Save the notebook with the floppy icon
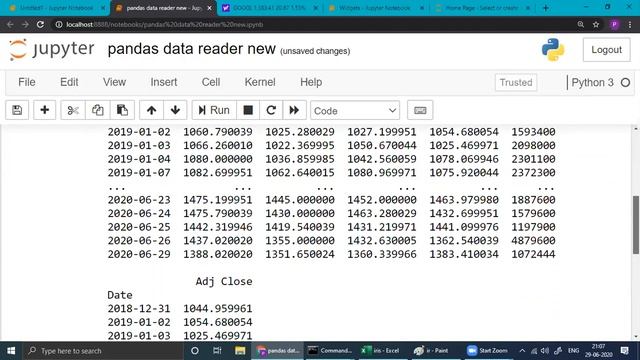The height and width of the screenshot is (360, 640). [x=17, y=110]
